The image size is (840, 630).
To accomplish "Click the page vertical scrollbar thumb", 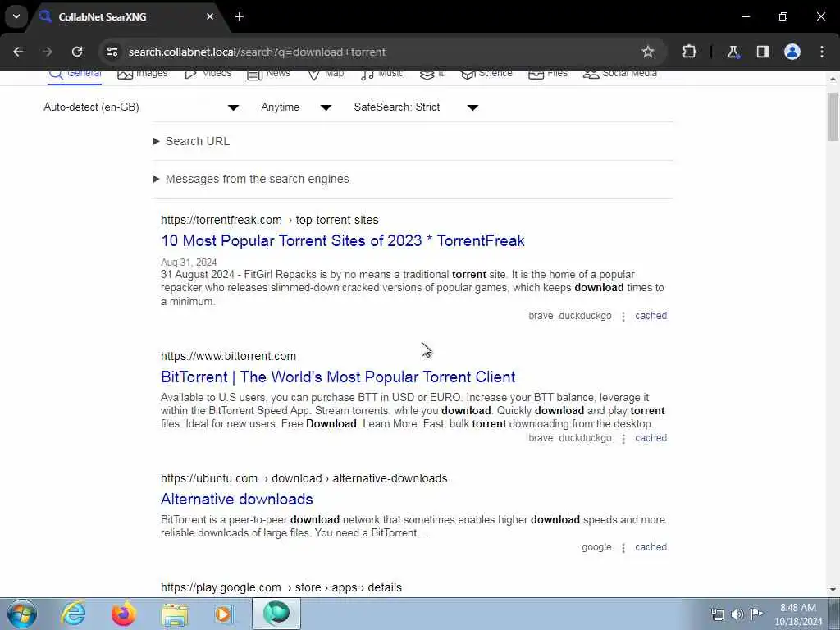I will 833,116.
